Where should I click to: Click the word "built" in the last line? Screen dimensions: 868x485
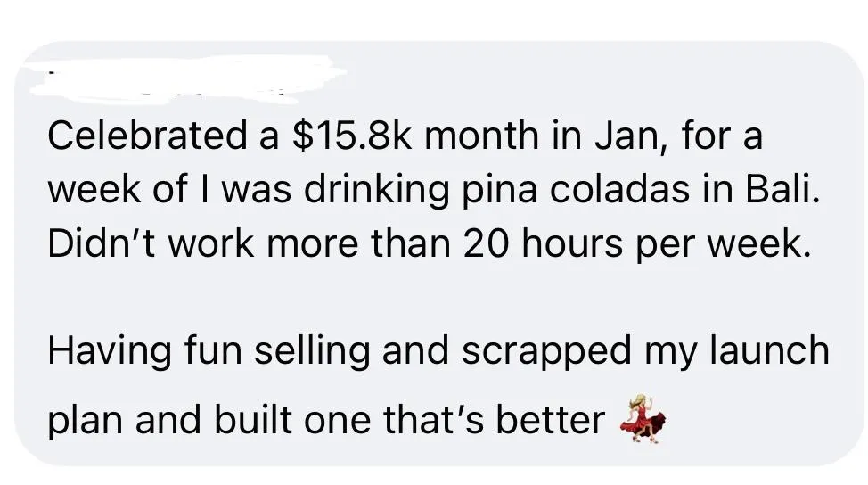click(x=252, y=420)
